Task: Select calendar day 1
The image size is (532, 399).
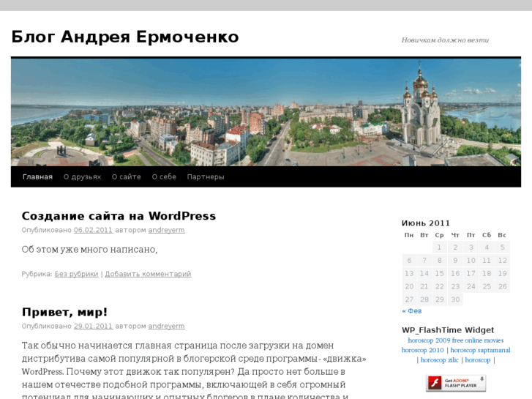Action: (439, 247)
